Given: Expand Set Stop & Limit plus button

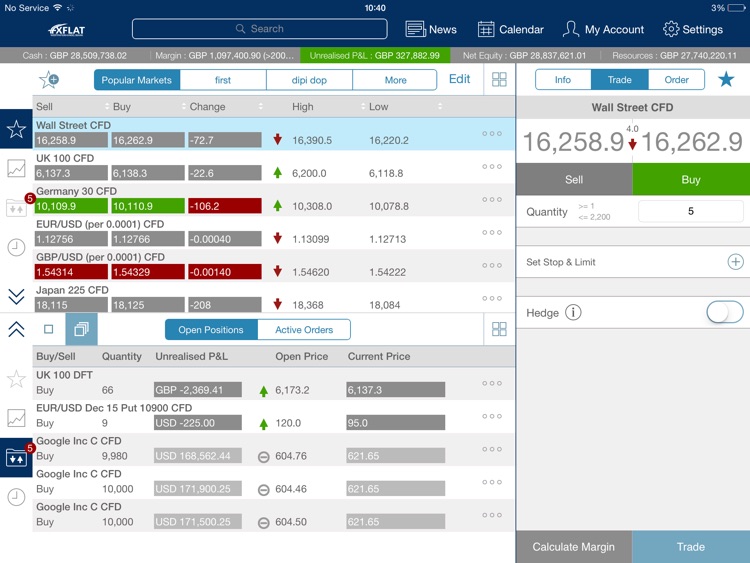Looking at the screenshot, I should click(735, 262).
